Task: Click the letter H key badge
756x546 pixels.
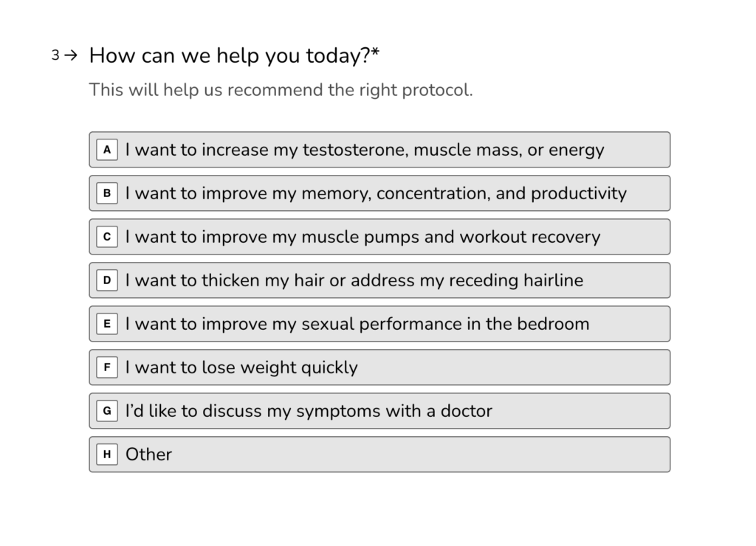Action: click(x=107, y=455)
